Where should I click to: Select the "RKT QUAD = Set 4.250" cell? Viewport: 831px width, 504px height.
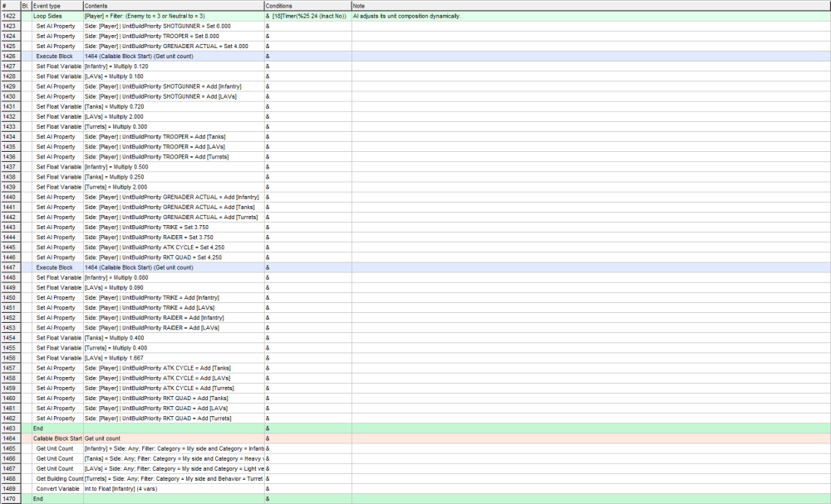coord(174,257)
